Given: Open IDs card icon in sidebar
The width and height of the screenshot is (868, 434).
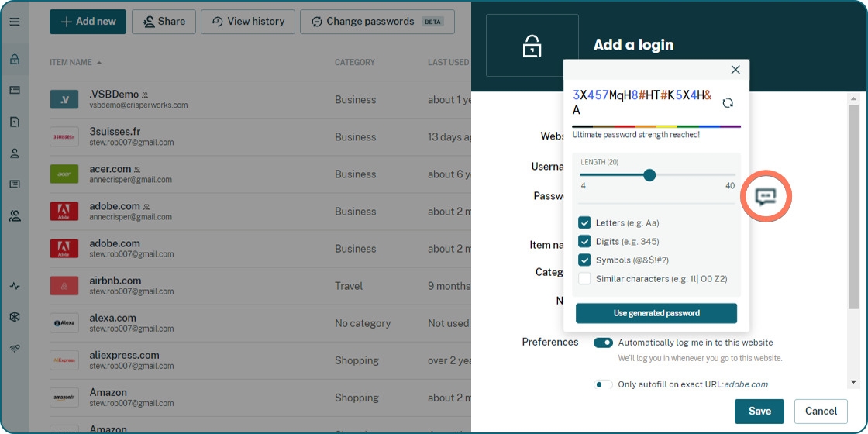Looking at the screenshot, I should (15, 184).
